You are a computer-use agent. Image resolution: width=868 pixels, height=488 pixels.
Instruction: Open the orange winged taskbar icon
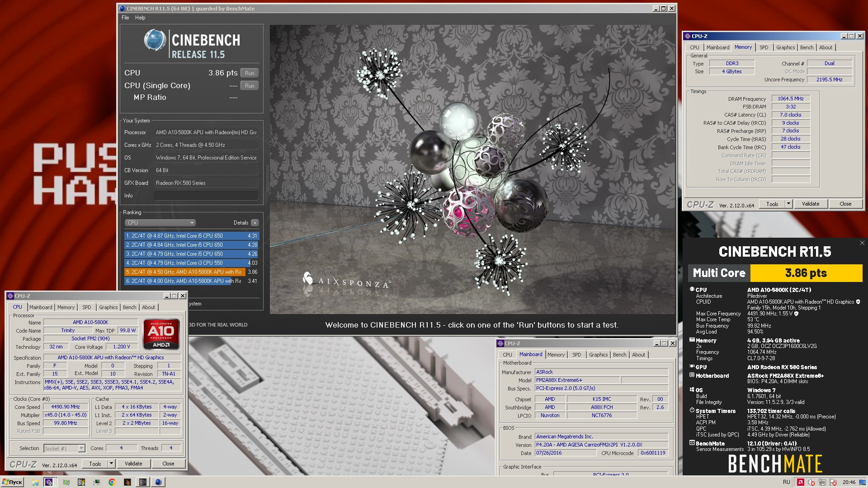pos(127,482)
